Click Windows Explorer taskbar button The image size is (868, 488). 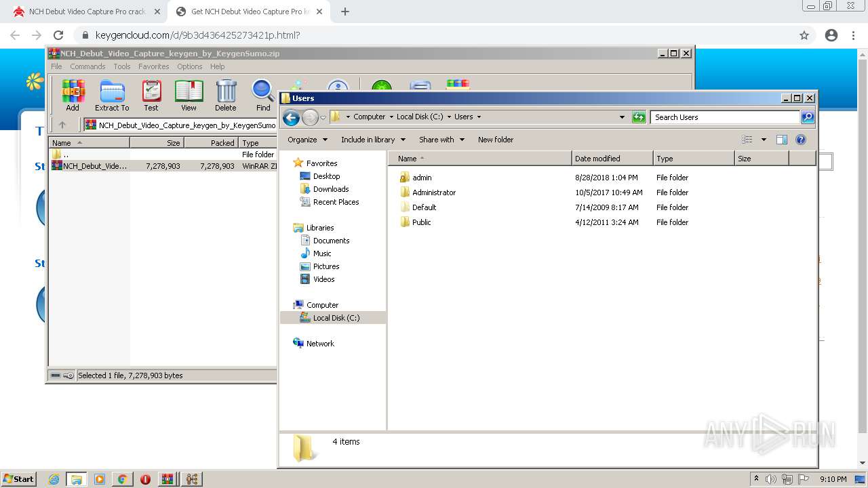point(77,479)
